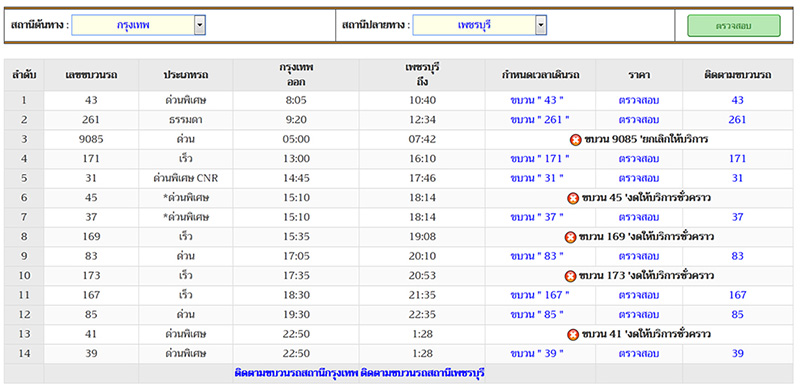The height and width of the screenshot is (391, 800).
Task: Check price ตรวจสอบ for train 83 row
Action: 639,256
